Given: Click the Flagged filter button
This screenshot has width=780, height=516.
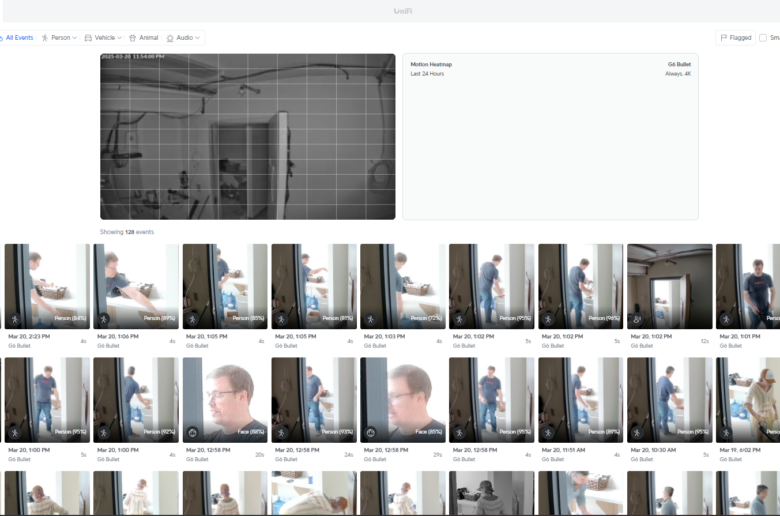Looking at the screenshot, I should [736, 38].
